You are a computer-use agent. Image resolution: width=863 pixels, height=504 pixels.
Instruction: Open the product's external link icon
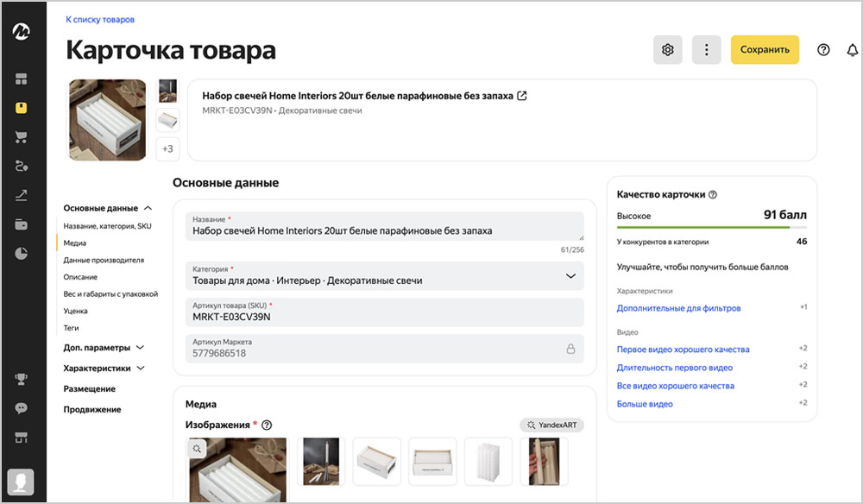coord(522,96)
